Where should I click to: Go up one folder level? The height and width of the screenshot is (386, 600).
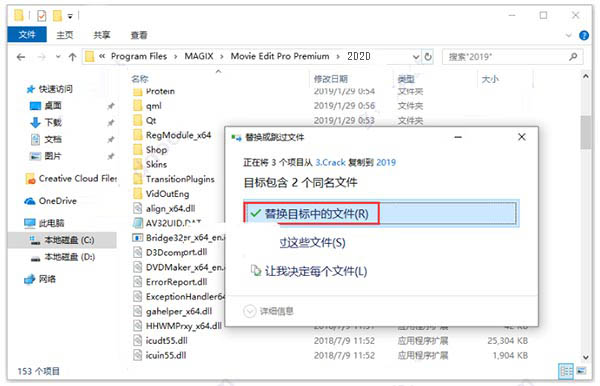72,57
